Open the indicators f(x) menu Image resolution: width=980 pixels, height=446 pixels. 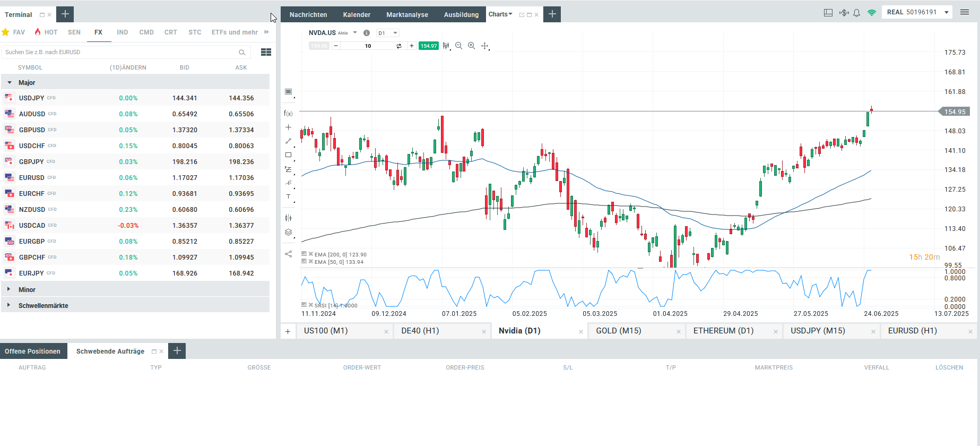pos(288,113)
